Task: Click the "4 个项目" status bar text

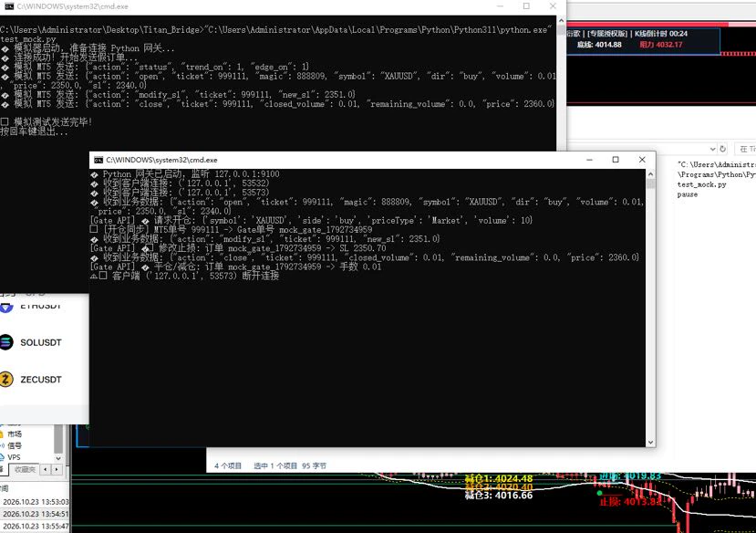Action: click(x=228, y=466)
